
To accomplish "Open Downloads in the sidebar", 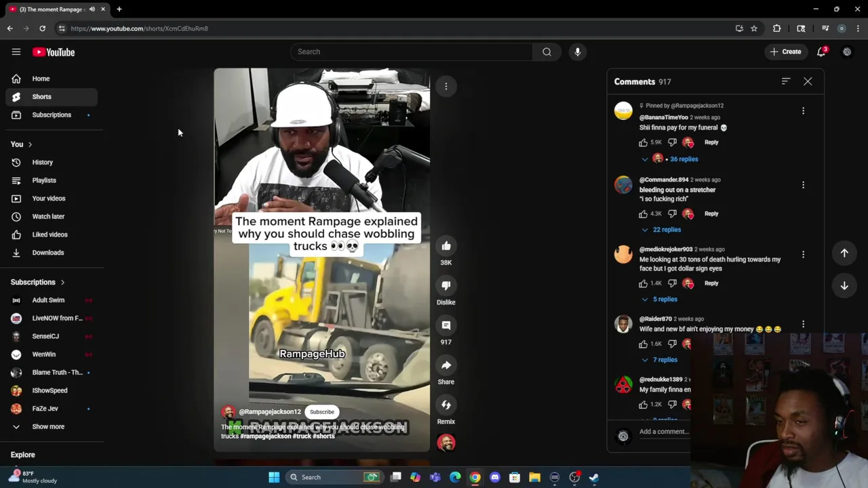I will tap(52, 252).
